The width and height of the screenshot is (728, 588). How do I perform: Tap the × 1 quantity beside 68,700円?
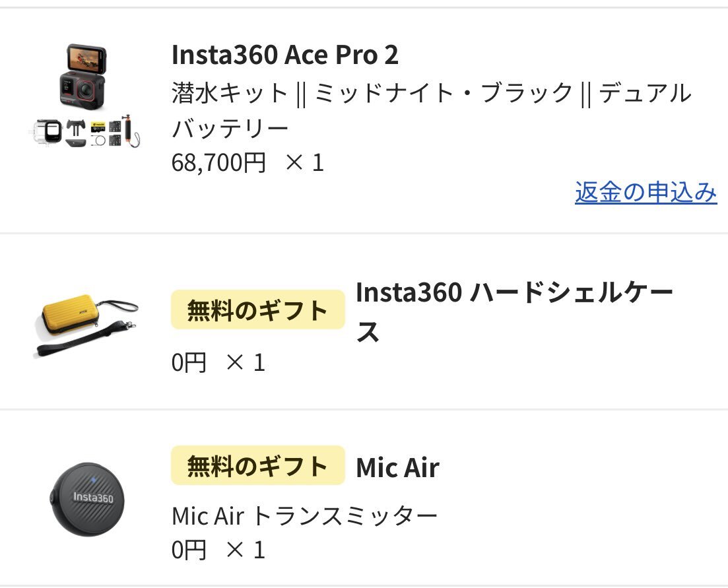point(304,162)
